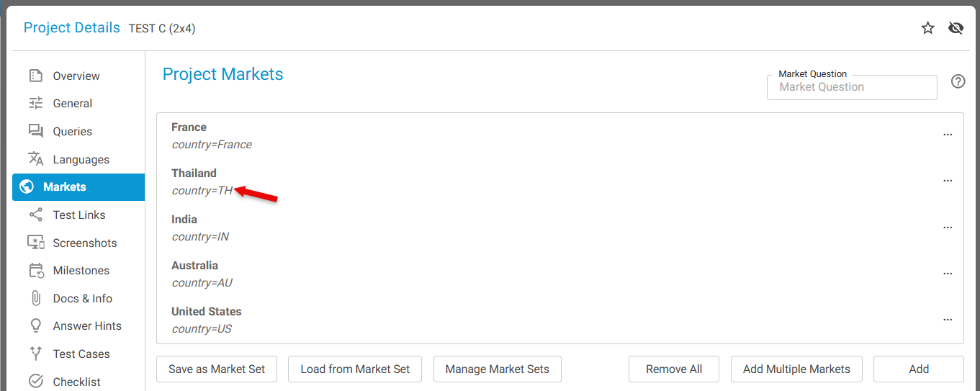Viewport: 980px width, 391px height.
Task: Open the Milestones section
Action: tap(81, 271)
